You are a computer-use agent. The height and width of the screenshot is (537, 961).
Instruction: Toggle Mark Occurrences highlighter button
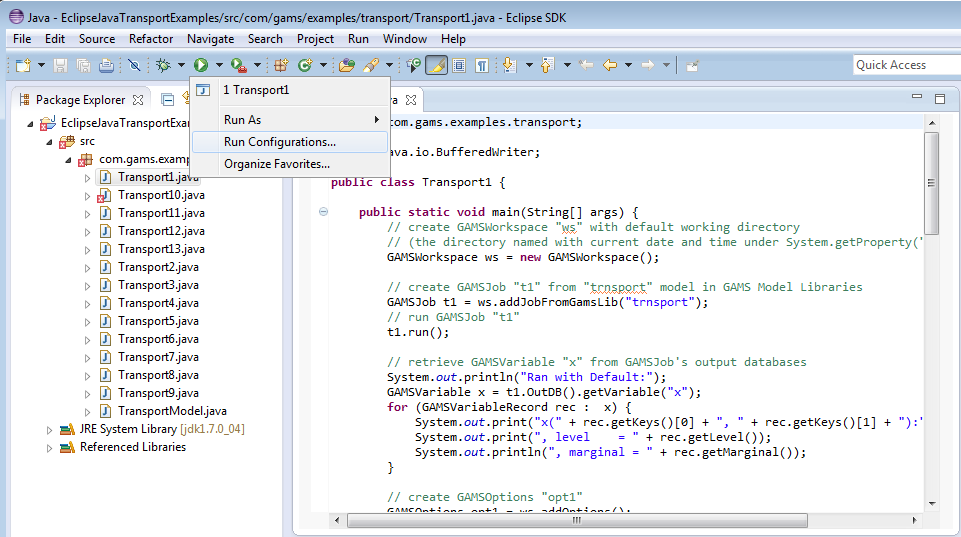click(x=436, y=65)
